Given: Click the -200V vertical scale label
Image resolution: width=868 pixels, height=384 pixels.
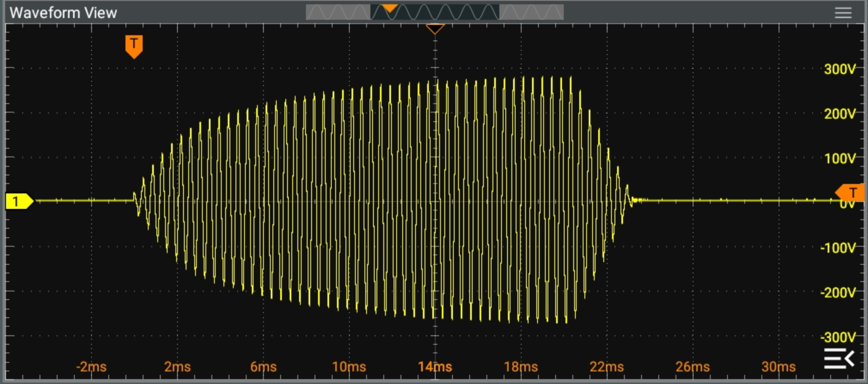Looking at the screenshot, I should (x=838, y=292).
